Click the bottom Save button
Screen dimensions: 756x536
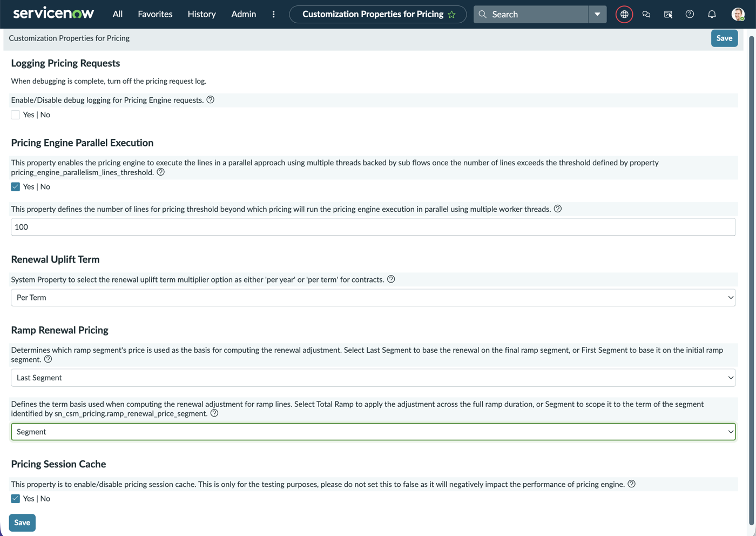pos(22,522)
